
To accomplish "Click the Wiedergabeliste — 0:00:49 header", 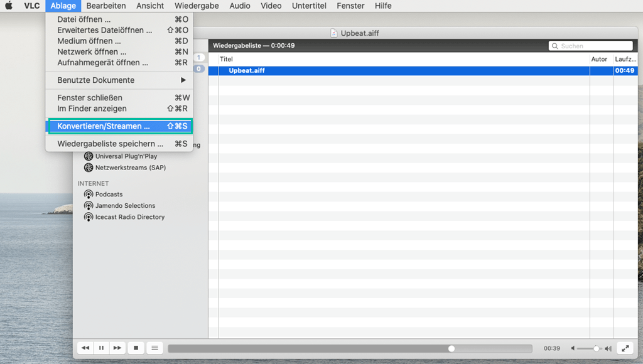I will [x=254, y=45].
